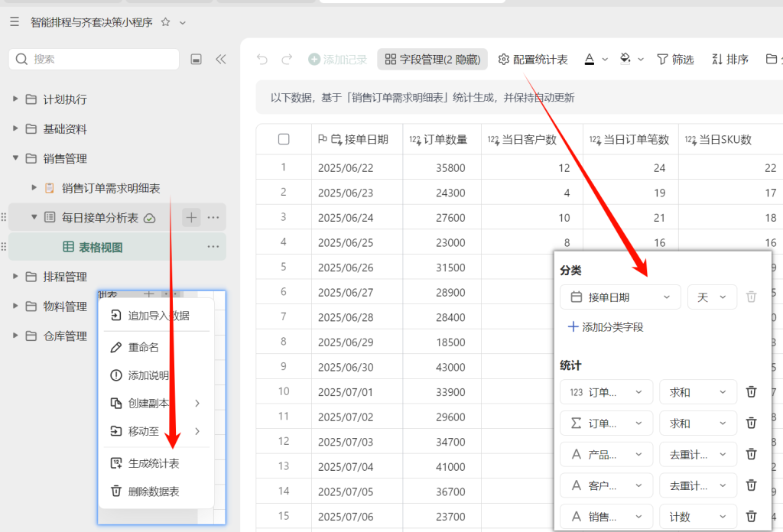This screenshot has width=783, height=532.
Task: Select 销售订单需求明细表 in sidebar
Action: click(x=110, y=188)
